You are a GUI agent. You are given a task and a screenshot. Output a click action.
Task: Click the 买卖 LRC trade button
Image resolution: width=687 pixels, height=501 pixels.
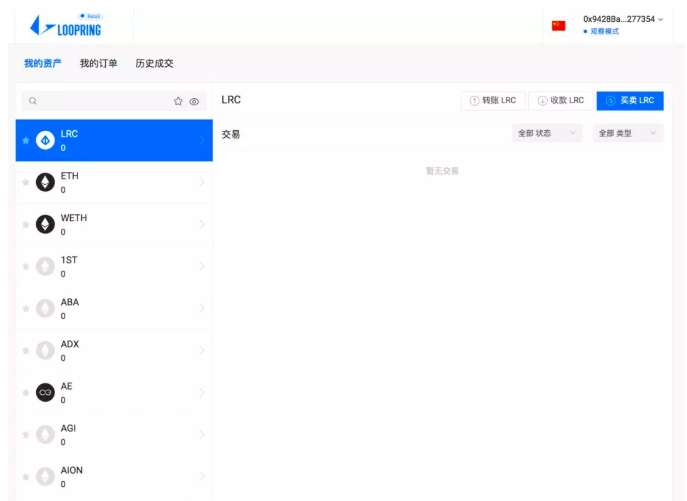(630, 101)
